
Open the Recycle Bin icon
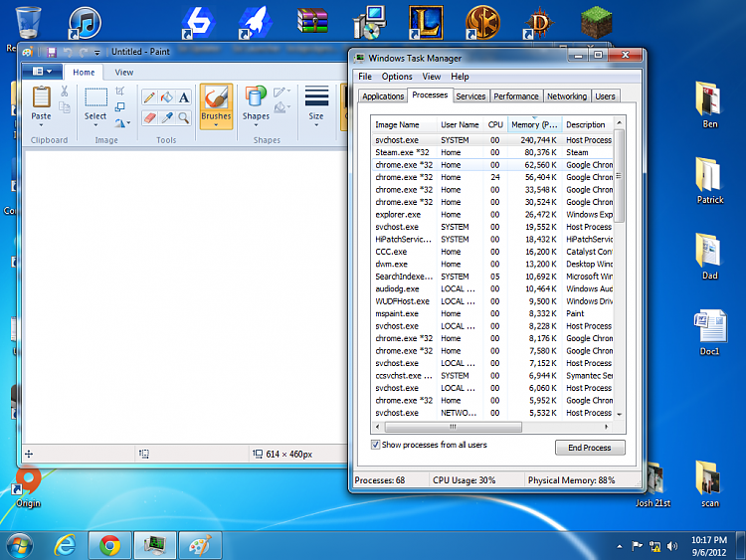click(28, 22)
